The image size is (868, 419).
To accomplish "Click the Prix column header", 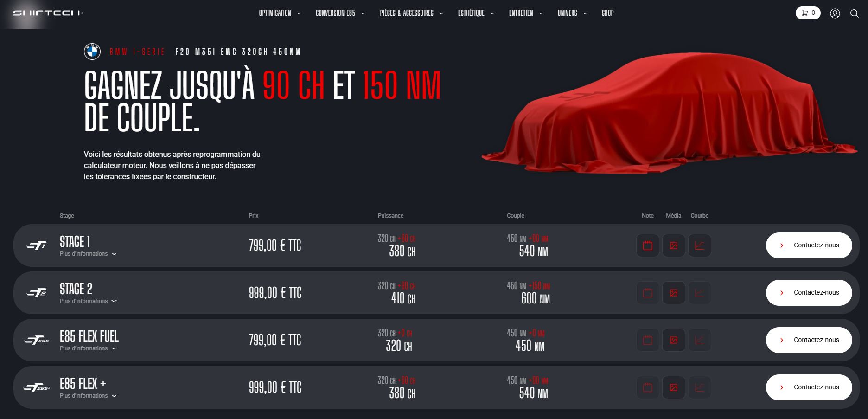I will pyautogui.click(x=254, y=216).
